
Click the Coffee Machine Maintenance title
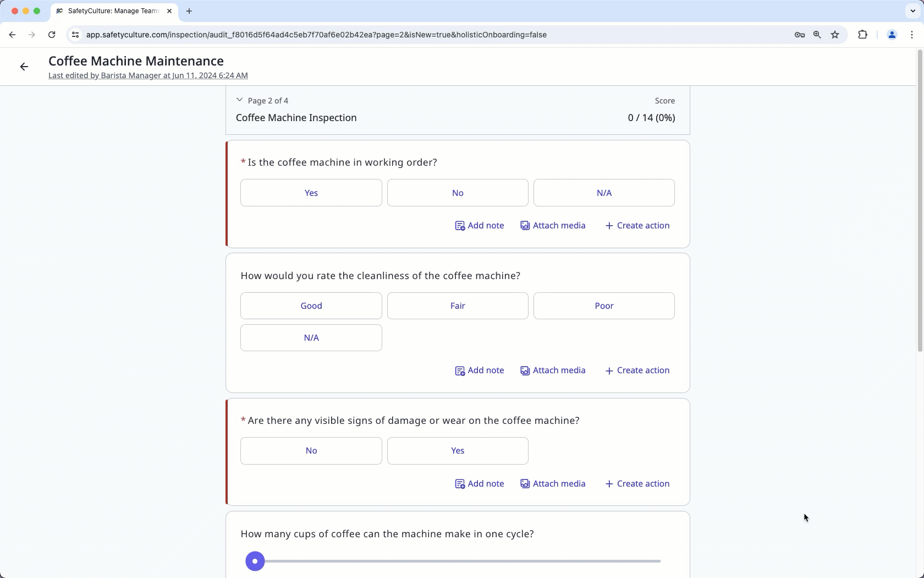(136, 61)
